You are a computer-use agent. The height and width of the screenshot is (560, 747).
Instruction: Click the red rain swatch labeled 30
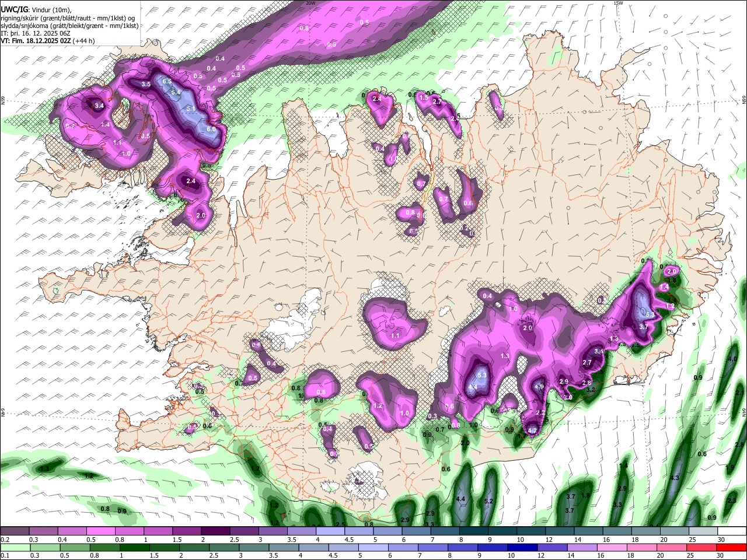coord(731,547)
